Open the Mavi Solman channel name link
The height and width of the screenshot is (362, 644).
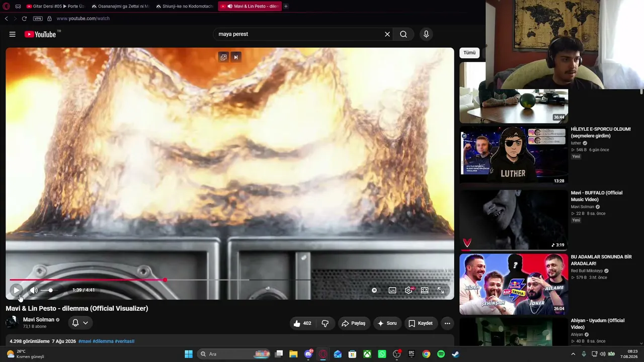39,320
